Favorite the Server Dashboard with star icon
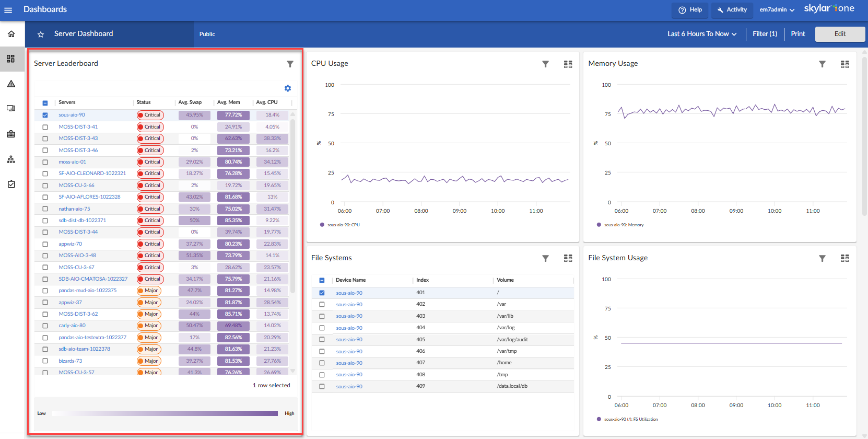 point(41,34)
